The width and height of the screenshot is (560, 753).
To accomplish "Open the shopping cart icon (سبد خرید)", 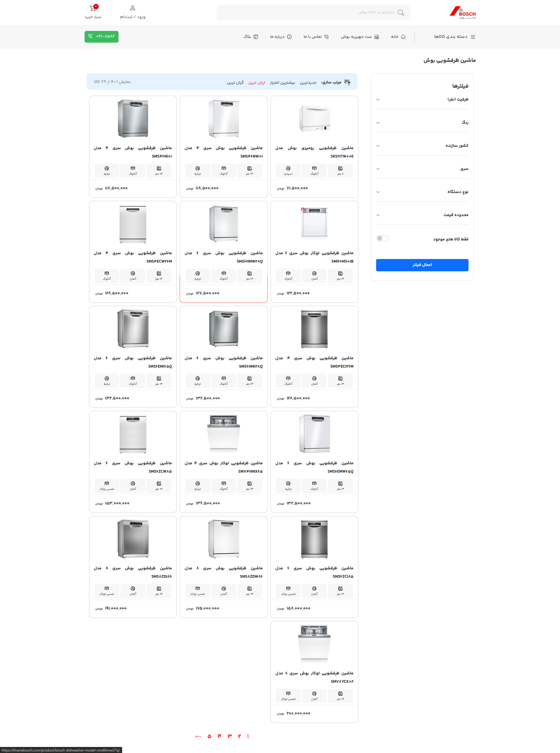I will 93,8.
